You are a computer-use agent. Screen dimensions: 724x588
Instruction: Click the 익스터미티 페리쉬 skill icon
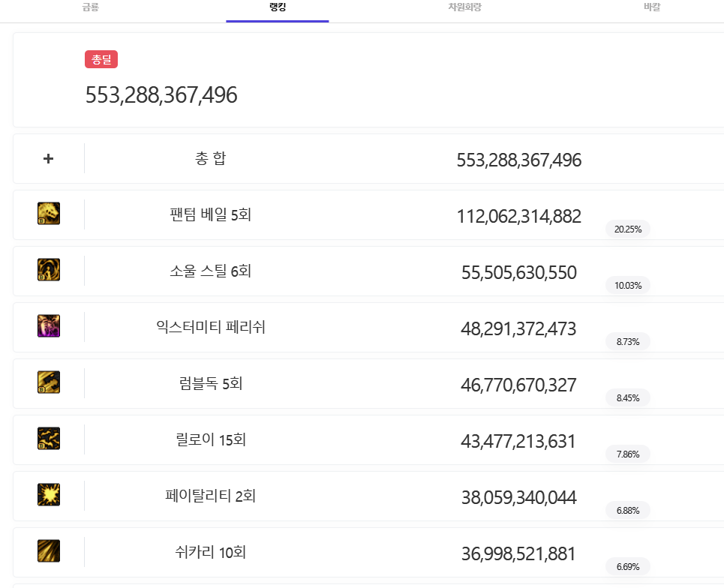[x=49, y=326]
